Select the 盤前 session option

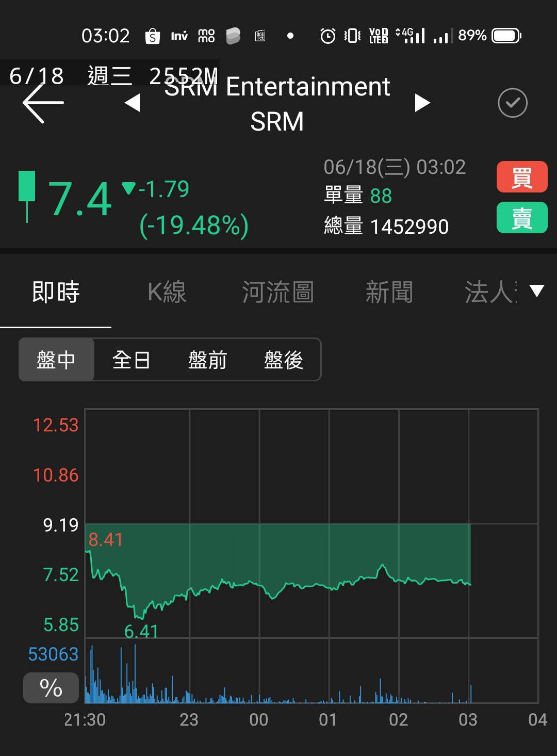(207, 360)
